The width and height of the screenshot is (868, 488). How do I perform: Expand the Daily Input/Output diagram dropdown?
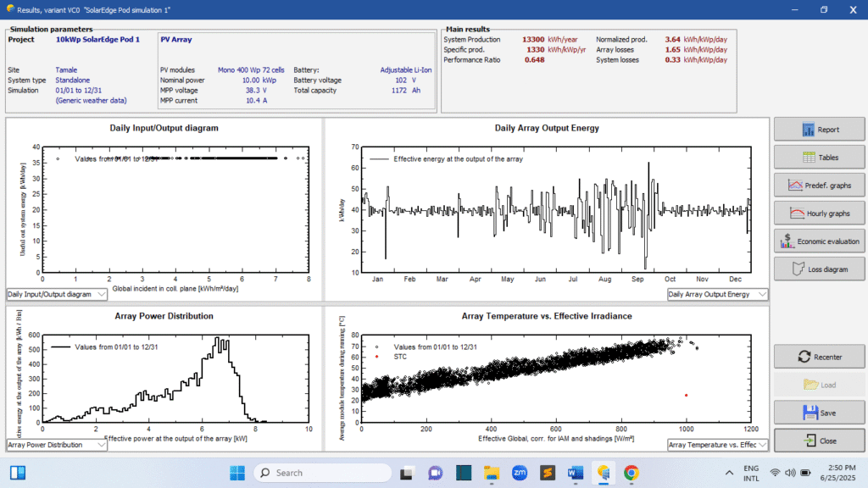(x=57, y=294)
